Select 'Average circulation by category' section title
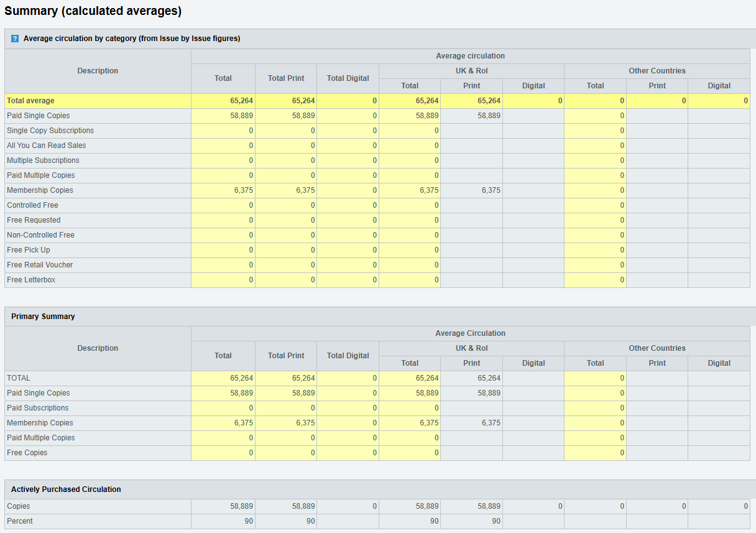Image resolution: width=756 pixels, height=533 pixels. point(132,39)
